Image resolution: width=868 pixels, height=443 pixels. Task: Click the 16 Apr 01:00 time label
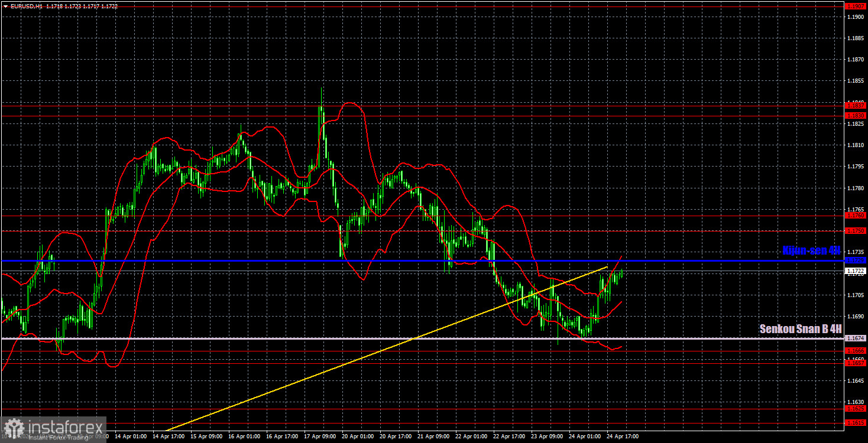245,437
